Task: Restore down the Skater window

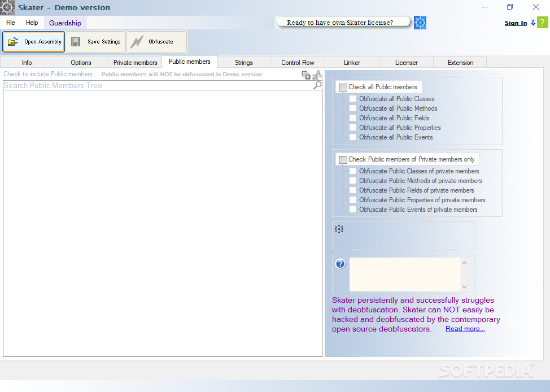Action: pos(510,7)
